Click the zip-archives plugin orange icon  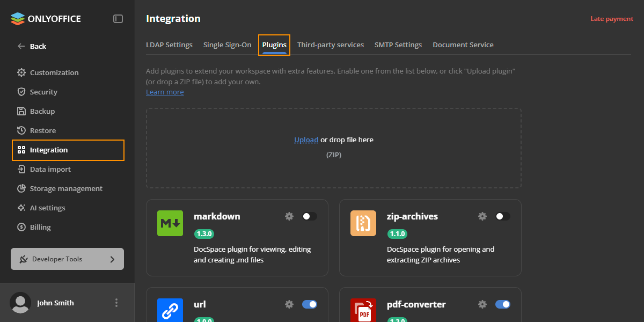click(x=363, y=223)
